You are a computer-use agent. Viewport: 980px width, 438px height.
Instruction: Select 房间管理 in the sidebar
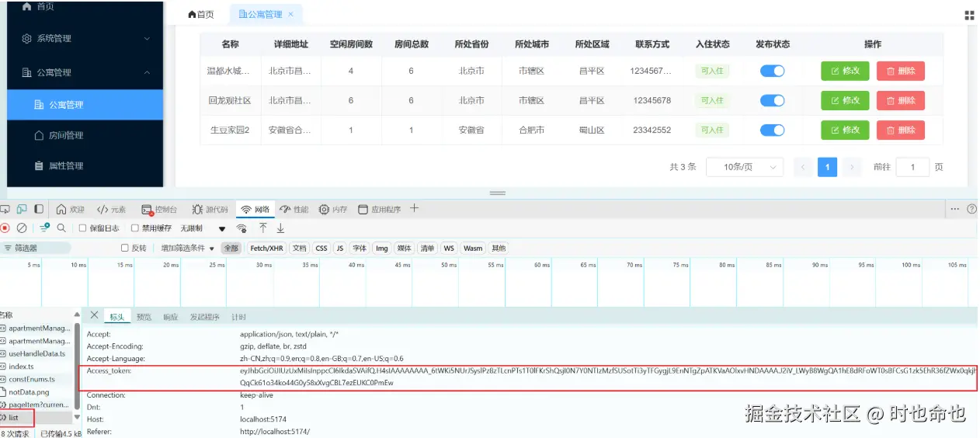coord(85,135)
